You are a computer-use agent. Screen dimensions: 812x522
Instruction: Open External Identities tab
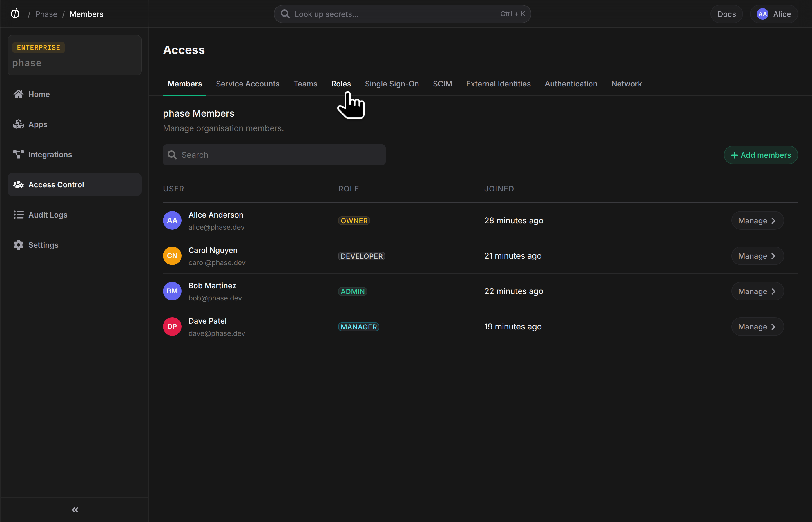coord(498,84)
